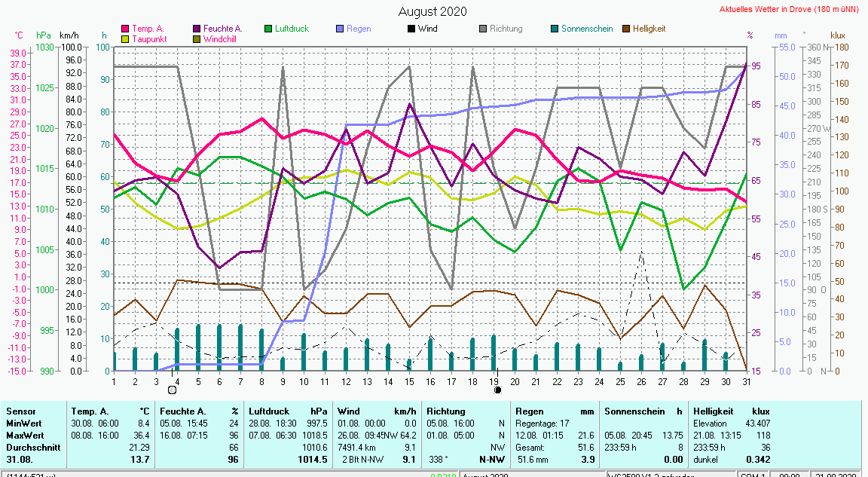Viewport: 868px width, 477px height.
Task: Select the Durchschnitt row label in table
Action: pyautogui.click(x=33, y=447)
